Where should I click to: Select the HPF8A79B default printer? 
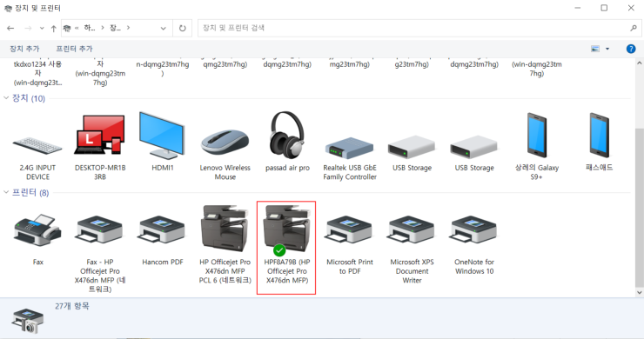point(286,248)
